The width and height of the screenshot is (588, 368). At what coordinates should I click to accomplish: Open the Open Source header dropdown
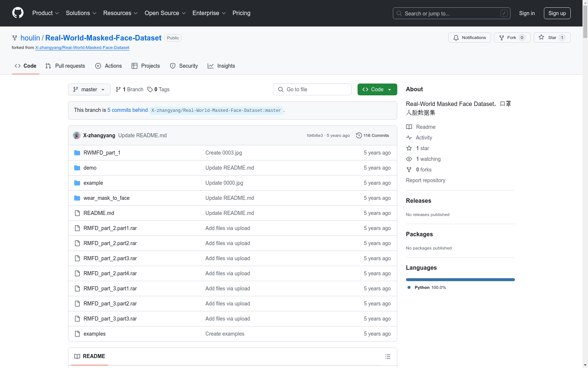coord(165,13)
